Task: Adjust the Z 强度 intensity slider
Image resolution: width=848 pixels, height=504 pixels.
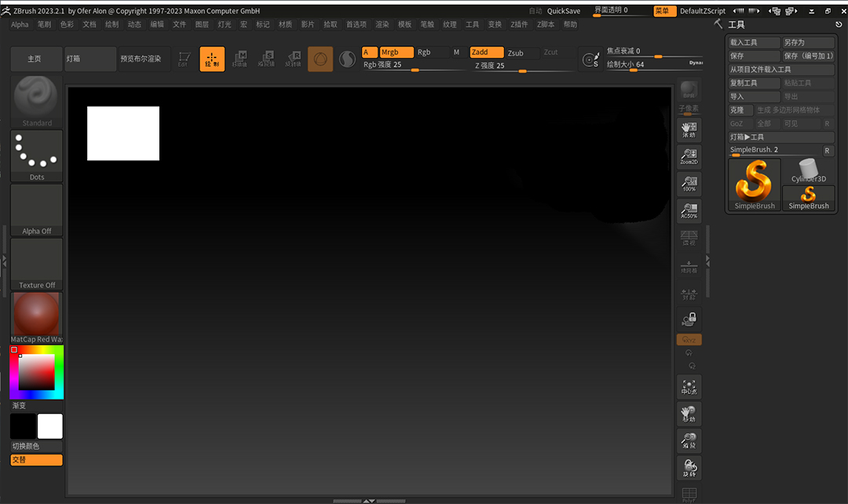Action: point(522,66)
